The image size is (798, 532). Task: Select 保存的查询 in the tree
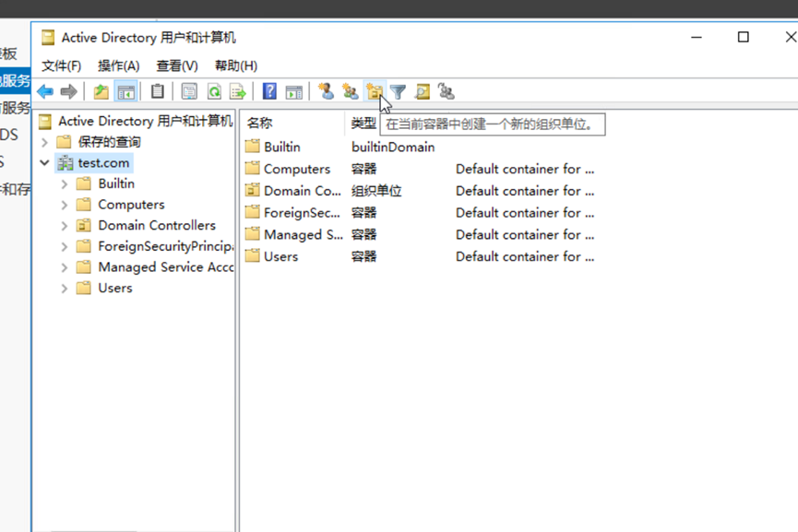pos(109,142)
